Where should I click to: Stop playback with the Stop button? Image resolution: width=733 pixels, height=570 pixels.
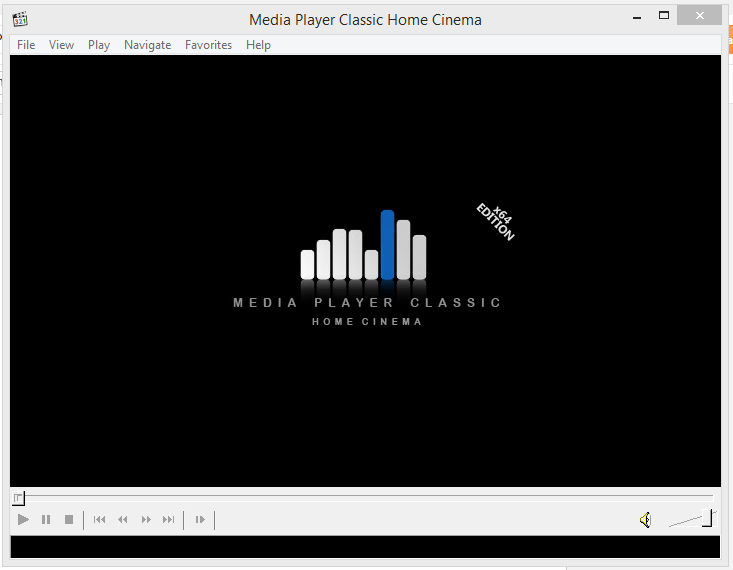point(69,519)
